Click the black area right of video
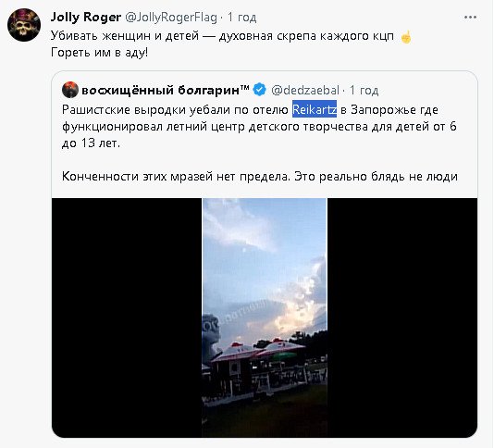 402,317
